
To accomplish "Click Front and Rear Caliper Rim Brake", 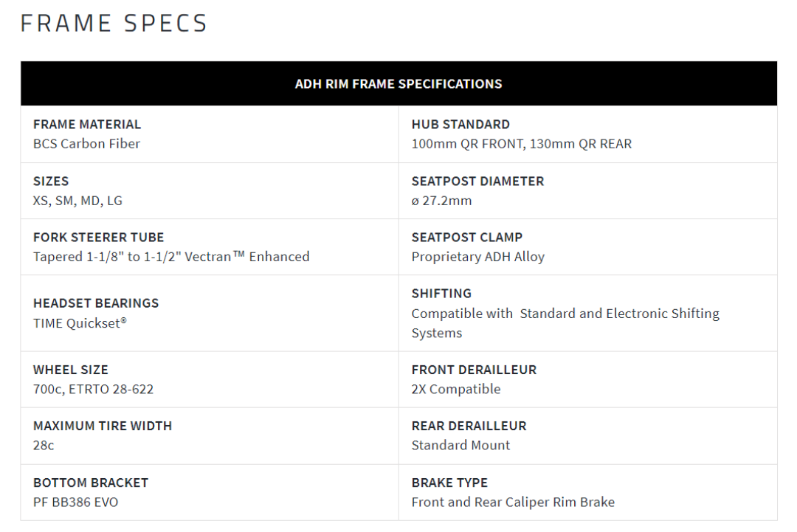I will (513, 502).
